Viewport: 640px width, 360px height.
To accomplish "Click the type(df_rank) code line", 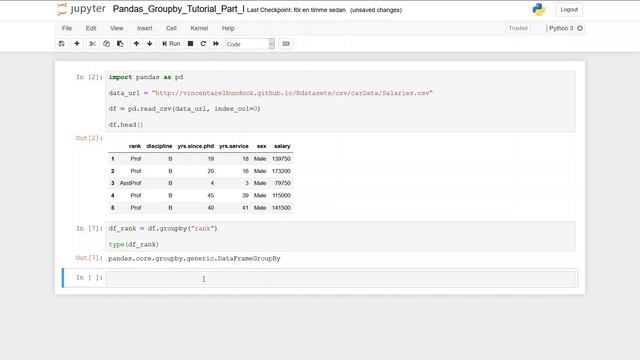I will click(133, 244).
